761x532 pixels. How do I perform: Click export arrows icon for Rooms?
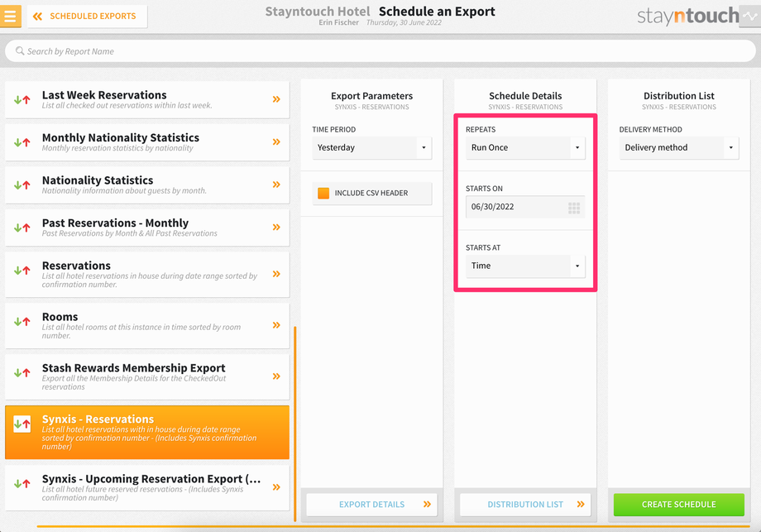point(22,321)
